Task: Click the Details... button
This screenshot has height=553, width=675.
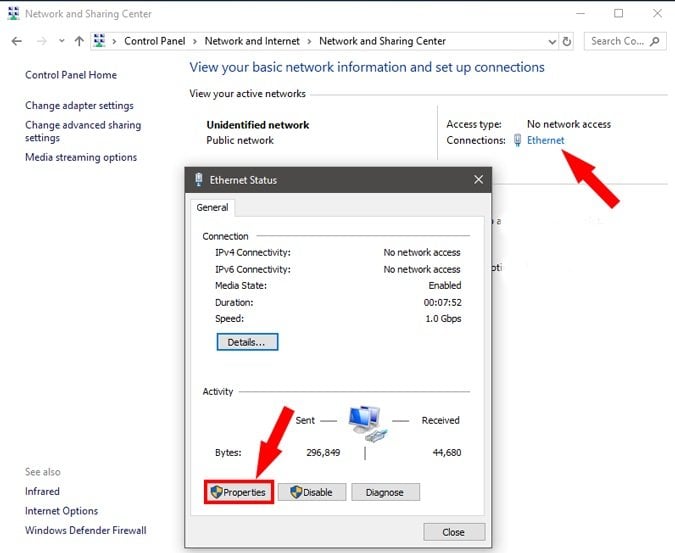Action: (x=247, y=342)
